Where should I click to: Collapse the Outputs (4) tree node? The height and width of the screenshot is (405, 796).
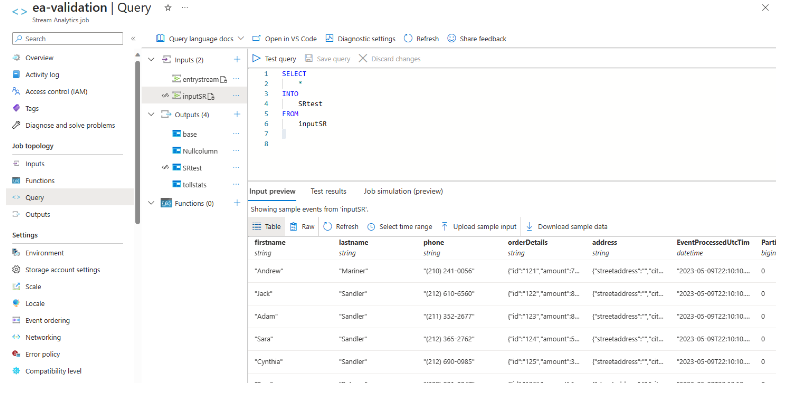point(150,115)
